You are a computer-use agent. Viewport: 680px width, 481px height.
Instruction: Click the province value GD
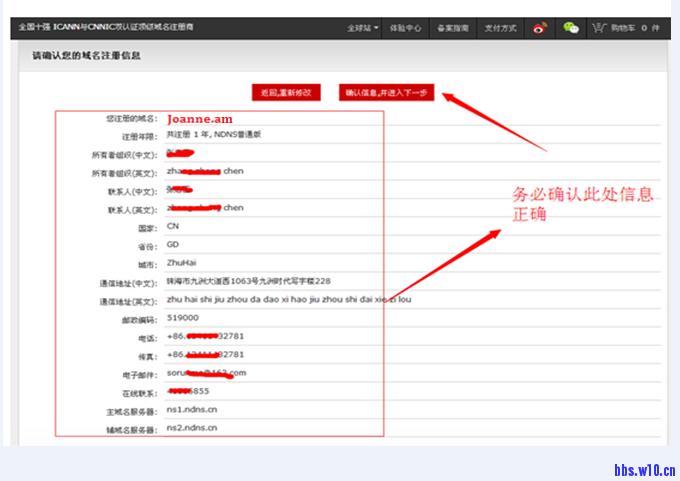173,244
